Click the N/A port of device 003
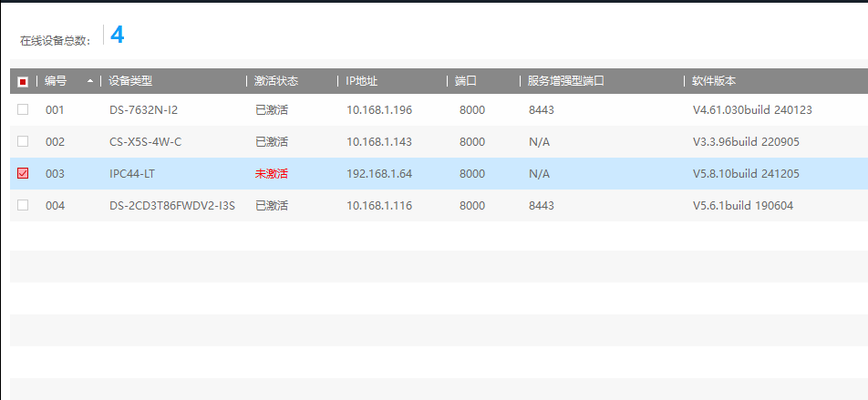This screenshot has width=868, height=400. 539,174
